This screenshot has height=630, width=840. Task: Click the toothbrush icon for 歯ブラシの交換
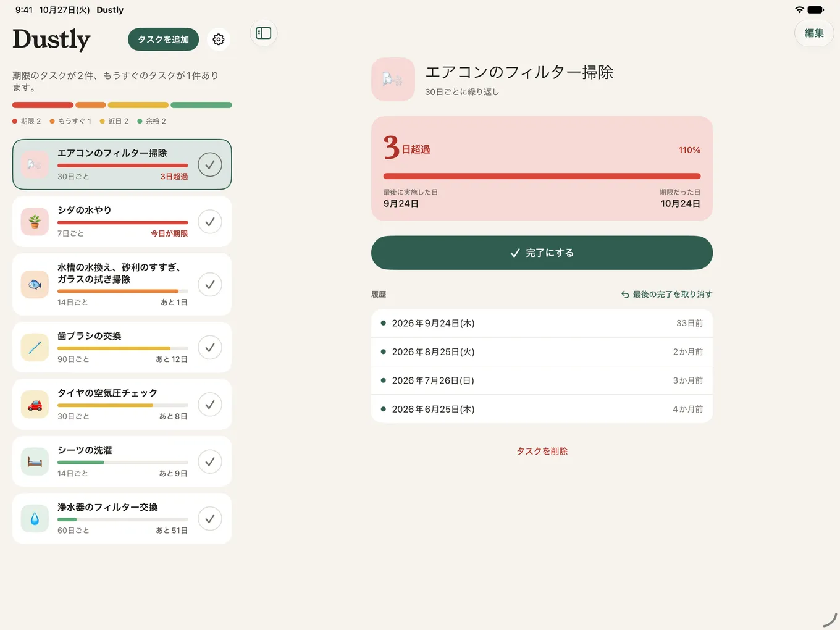click(35, 348)
